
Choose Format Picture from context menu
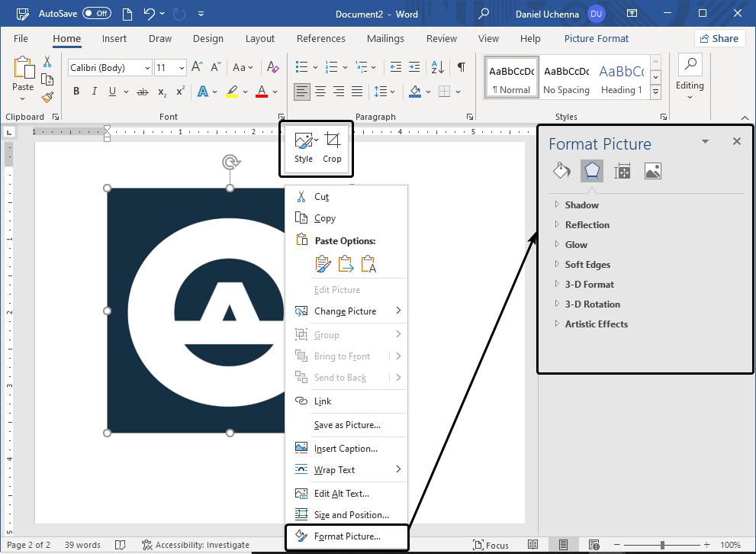coord(347,536)
